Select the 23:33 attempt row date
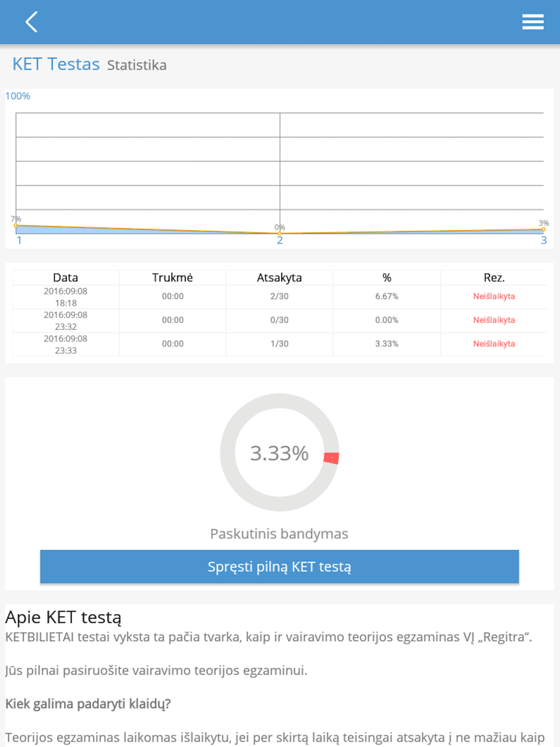The image size is (560, 747). point(66,344)
